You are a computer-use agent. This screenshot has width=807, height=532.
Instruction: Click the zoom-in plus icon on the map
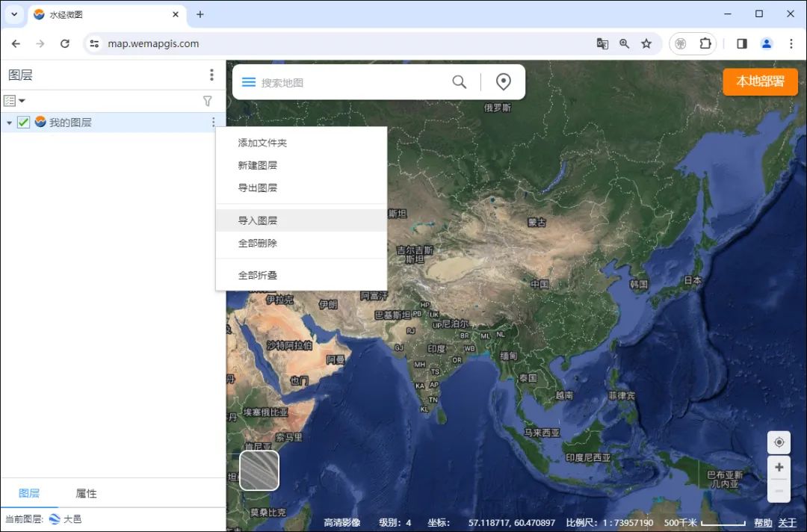[x=779, y=466]
